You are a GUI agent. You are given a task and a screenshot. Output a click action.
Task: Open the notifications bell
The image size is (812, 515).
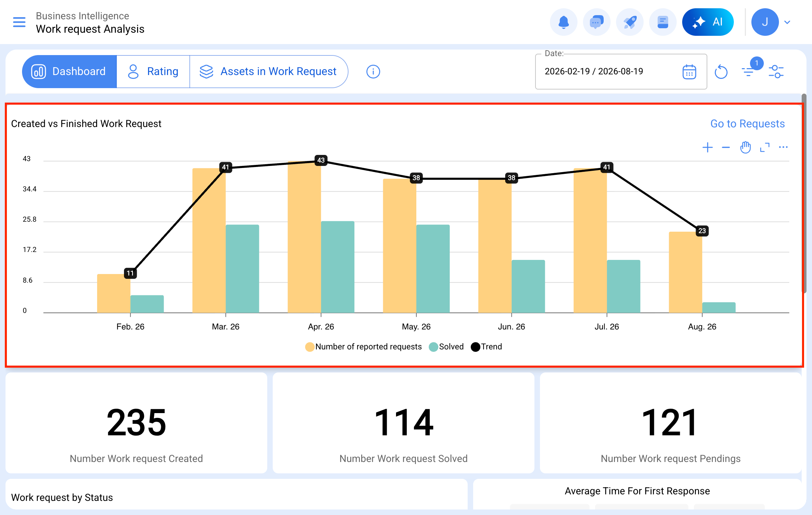564,22
